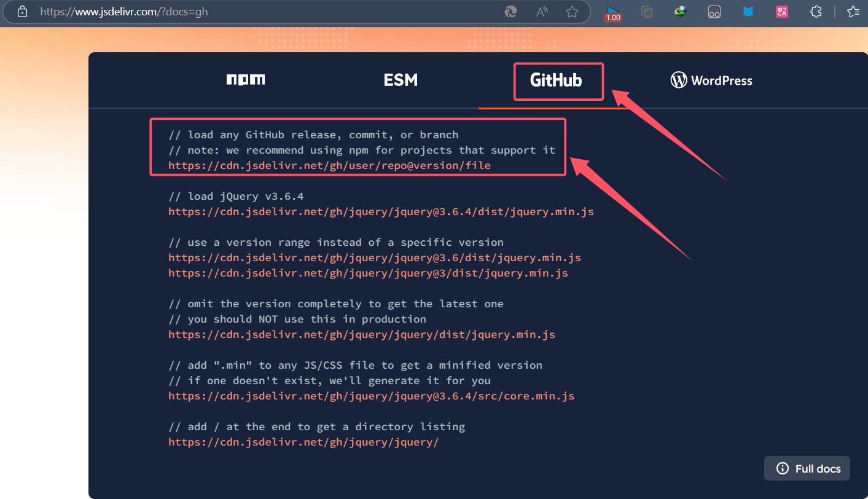The height and width of the screenshot is (499, 868).
Task: Click the site lock icon in address bar
Action: pyautogui.click(x=23, y=12)
